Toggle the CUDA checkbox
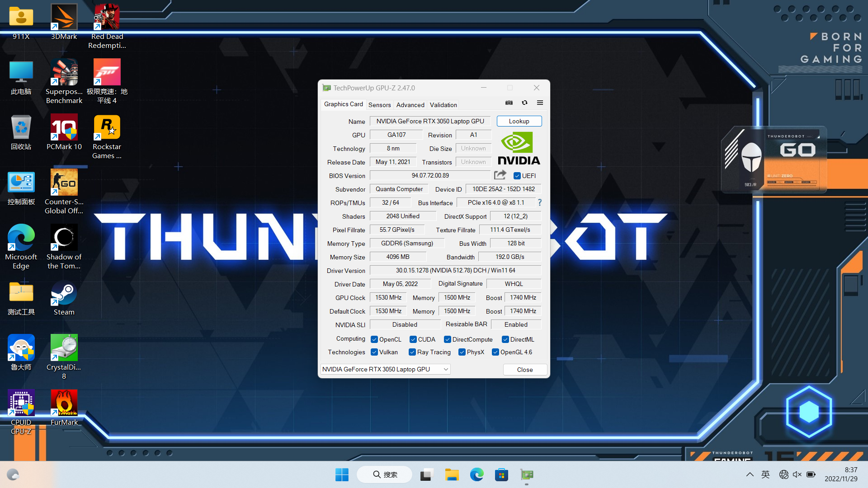Image resolution: width=868 pixels, height=488 pixels. point(413,339)
